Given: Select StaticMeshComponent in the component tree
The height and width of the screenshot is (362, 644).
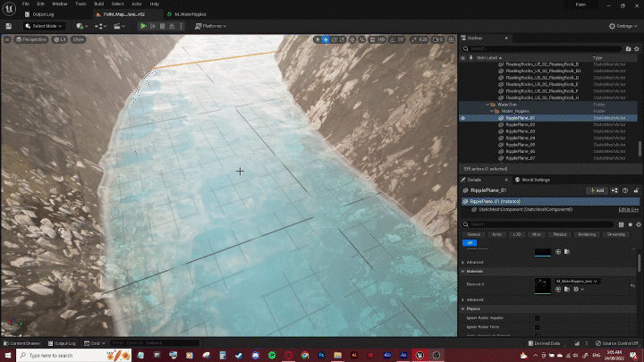Looking at the screenshot, I should pyautogui.click(x=525, y=210).
